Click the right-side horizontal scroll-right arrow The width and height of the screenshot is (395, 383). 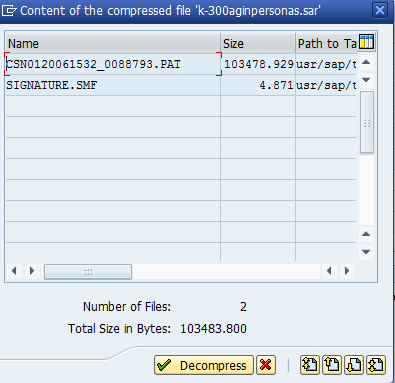347,271
